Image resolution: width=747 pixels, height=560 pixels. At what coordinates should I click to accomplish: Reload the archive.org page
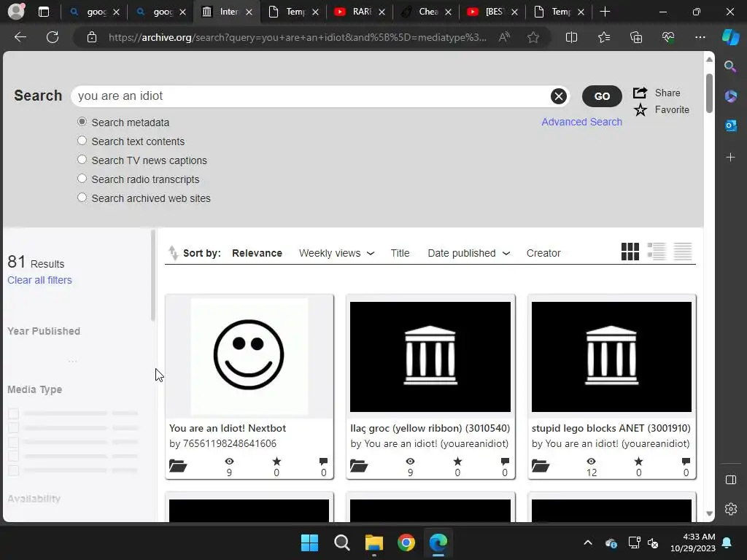(53, 37)
